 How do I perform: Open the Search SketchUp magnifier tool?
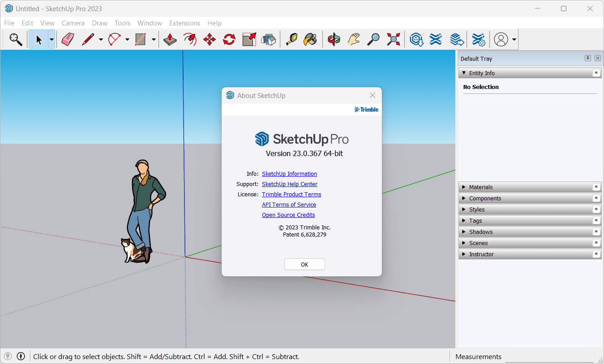click(x=16, y=40)
